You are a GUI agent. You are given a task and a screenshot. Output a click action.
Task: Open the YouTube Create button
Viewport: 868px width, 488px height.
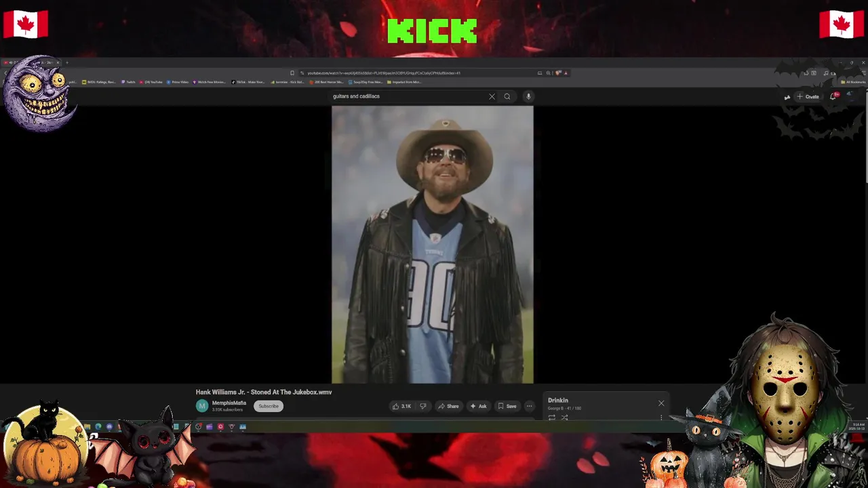808,96
